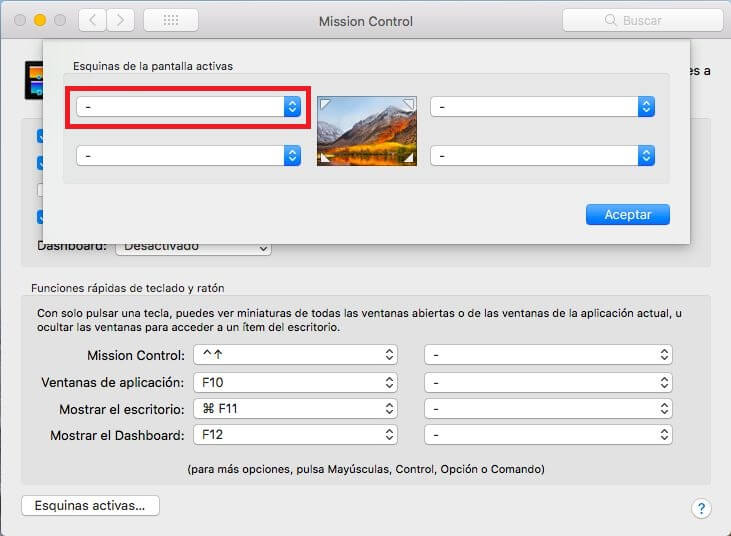The height and width of the screenshot is (536, 731).
Task: Open Mostrar el escritorio mouse shortcut dropdown
Action: click(x=548, y=409)
